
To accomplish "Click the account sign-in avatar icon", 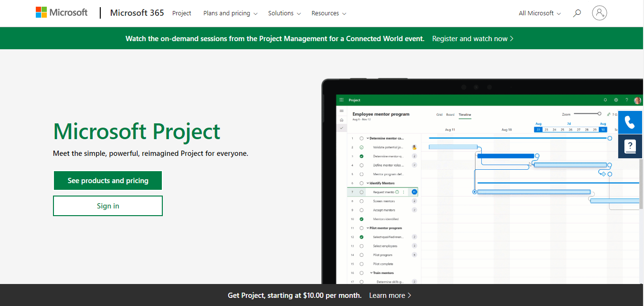I will [x=600, y=13].
